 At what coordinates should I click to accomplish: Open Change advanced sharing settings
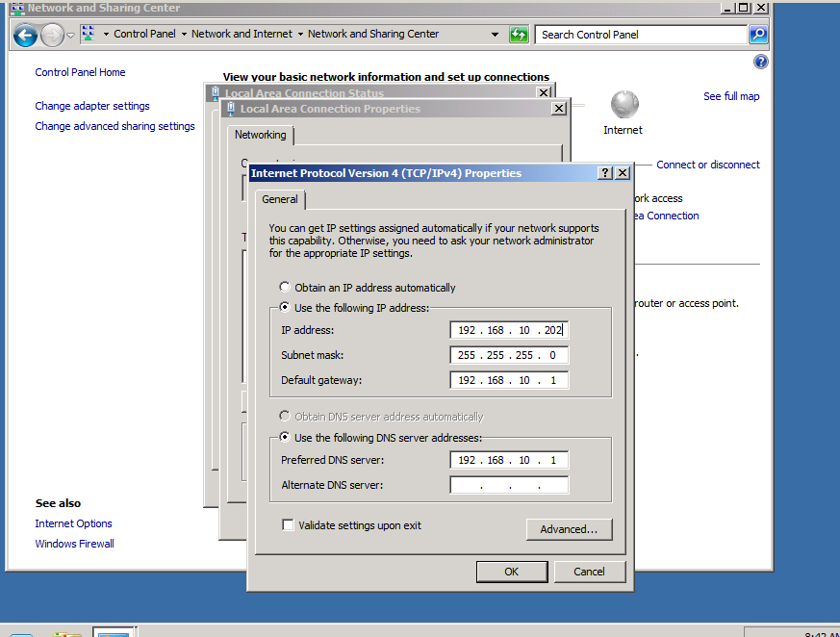(115, 126)
